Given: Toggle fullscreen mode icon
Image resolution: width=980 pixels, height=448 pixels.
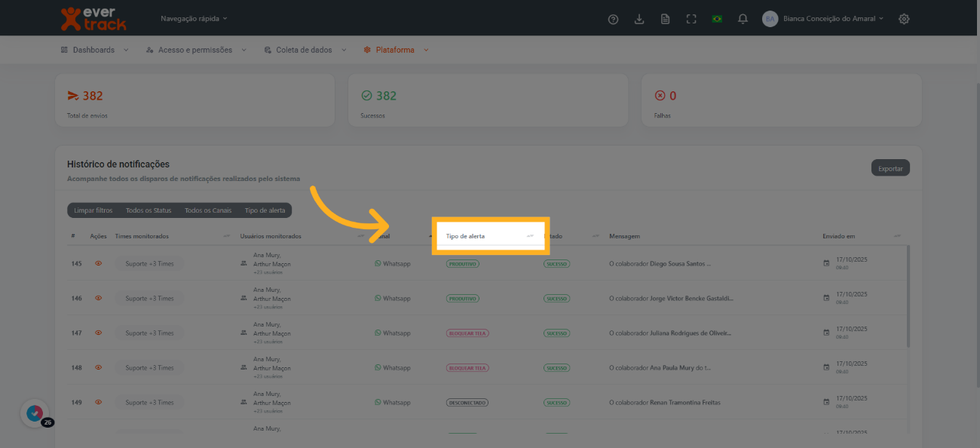Looking at the screenshot, I should click(691, 19).
